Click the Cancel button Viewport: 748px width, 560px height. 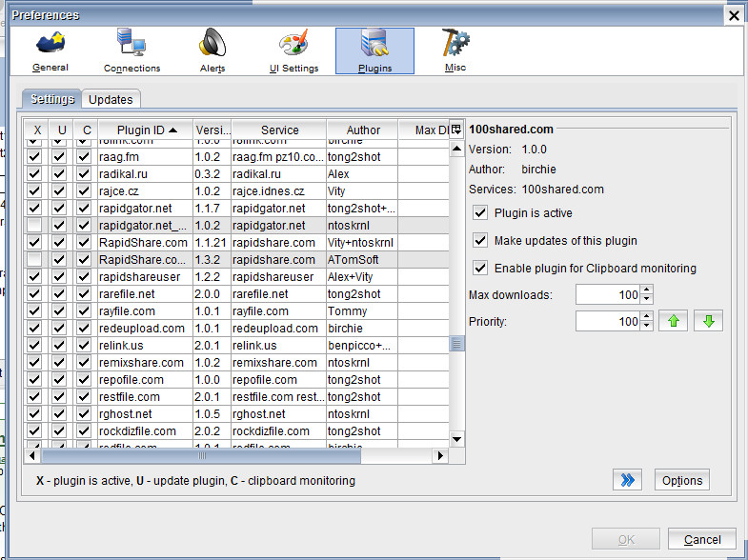[701, 540]
